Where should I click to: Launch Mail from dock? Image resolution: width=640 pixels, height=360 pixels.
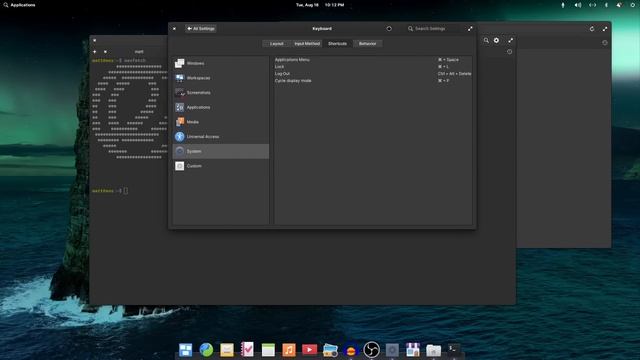[x=227, y=350]
